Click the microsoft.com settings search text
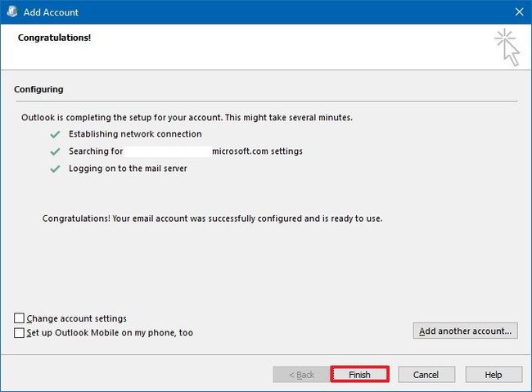The image size is (532, 392). (257, 151)
